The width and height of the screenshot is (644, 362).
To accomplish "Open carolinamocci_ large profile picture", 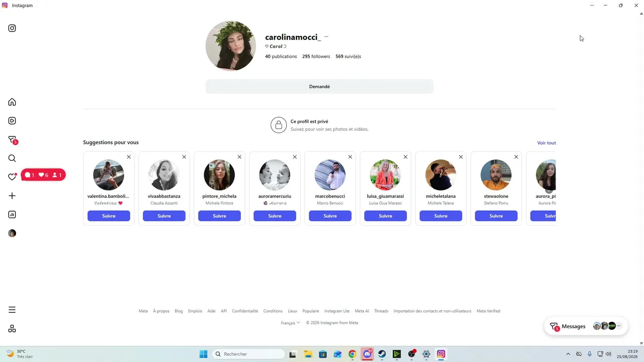I will coord(230,46).
